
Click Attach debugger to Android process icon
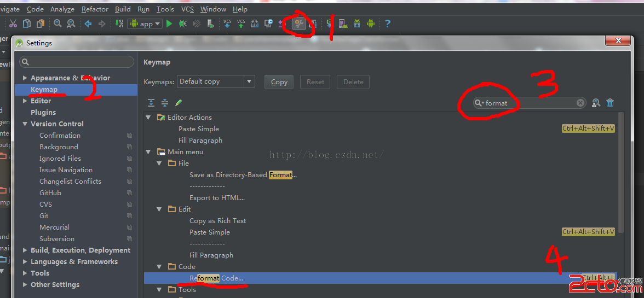[x=210, y=24]
